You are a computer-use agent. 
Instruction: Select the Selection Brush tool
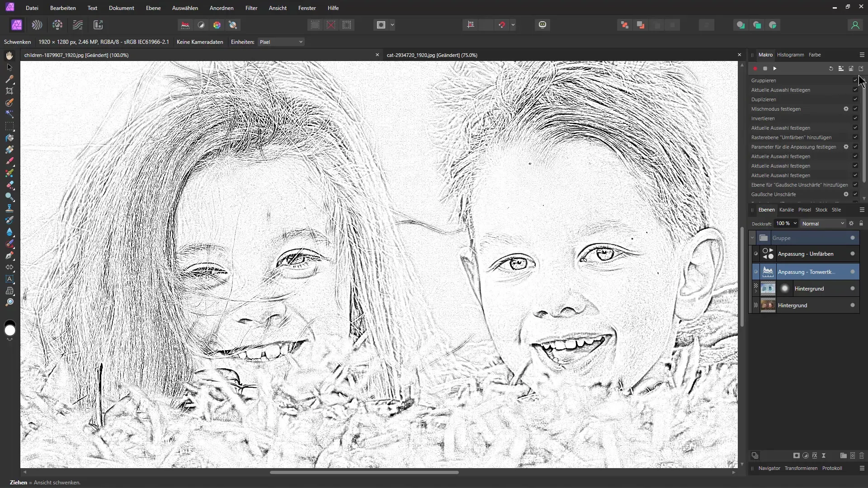pyautogui.click(x=9, y=103)
